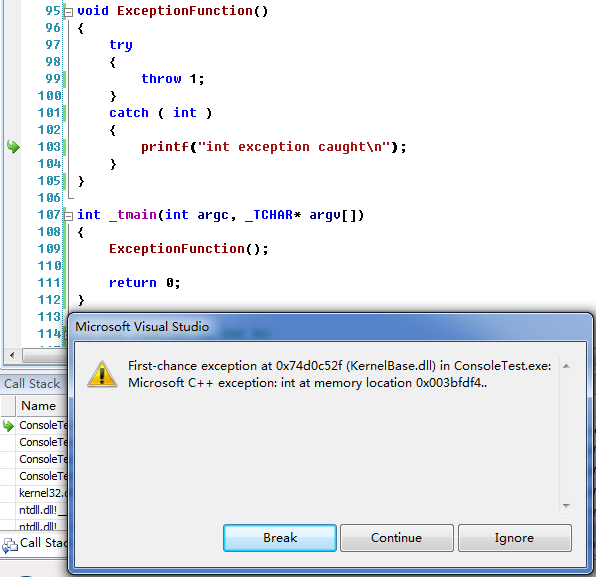Click the 'catch ( int )' line
The width and height of the screenshot is (596, 577).
pyautogui.click(x=160, y=113)
